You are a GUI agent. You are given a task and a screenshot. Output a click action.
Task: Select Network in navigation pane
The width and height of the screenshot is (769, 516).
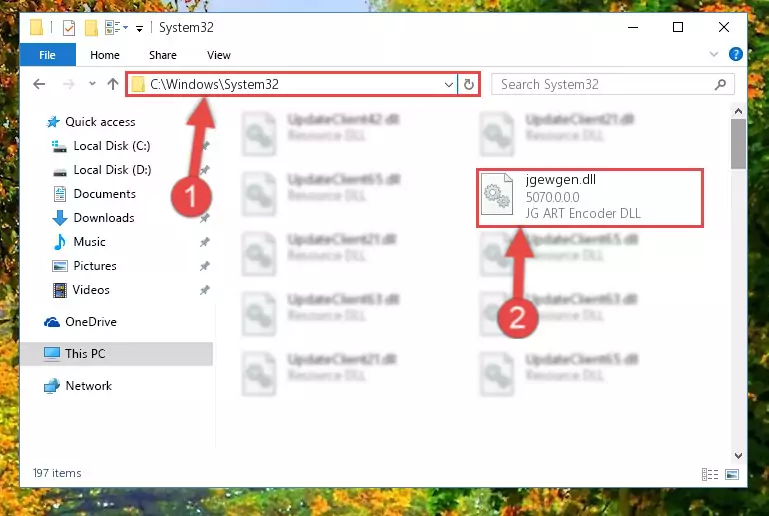(x=88, y=386)
